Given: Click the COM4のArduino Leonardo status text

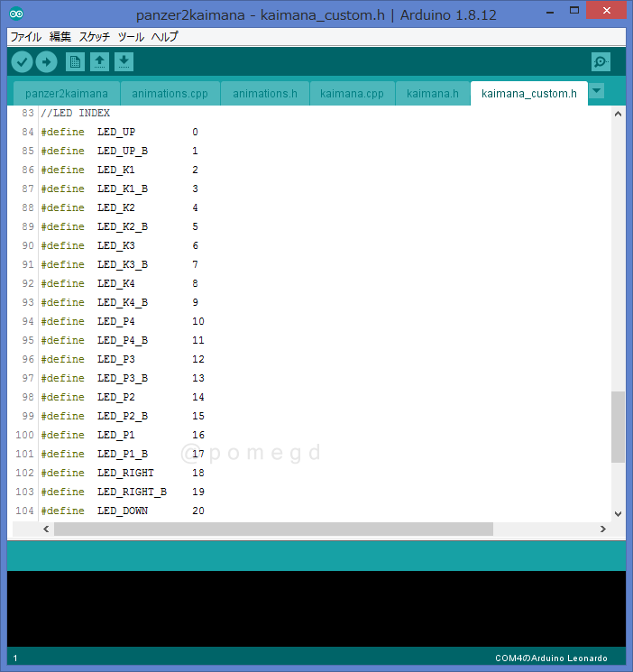Looking at the screenshot, I should 551,658.
